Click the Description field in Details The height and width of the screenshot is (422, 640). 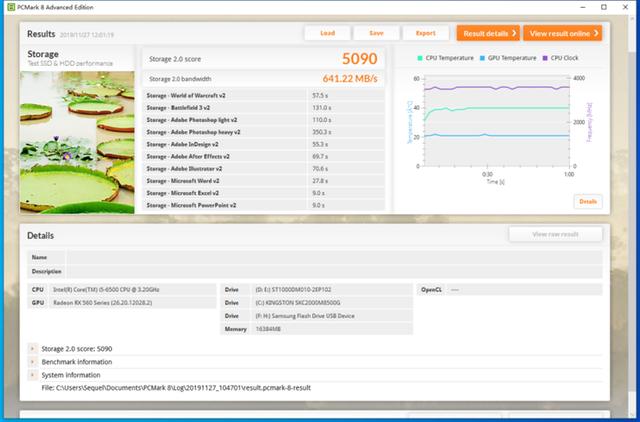334,271
